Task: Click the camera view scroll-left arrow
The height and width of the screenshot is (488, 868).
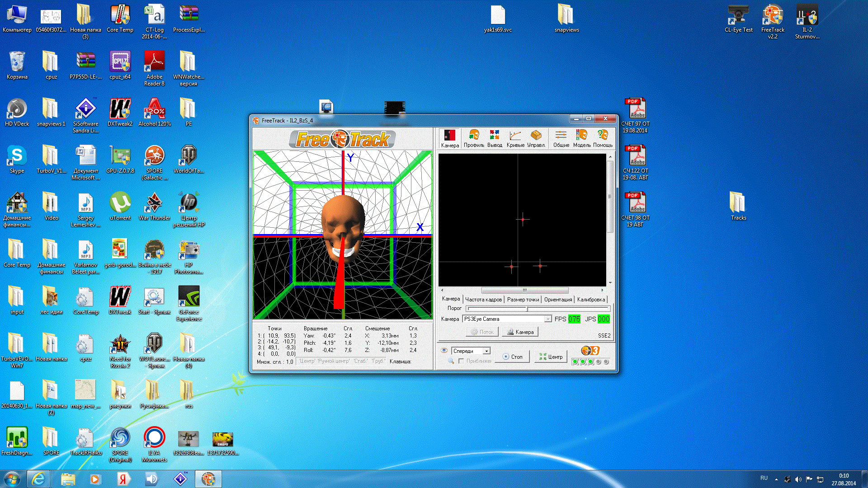Action: point(442,290)
